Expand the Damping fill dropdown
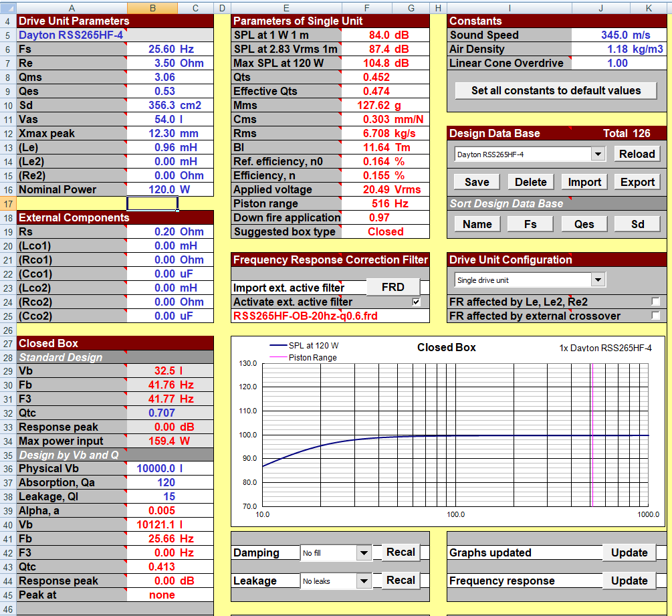This screenshot has width=672, height=616. pyautogui.click(x=364, y=552)
